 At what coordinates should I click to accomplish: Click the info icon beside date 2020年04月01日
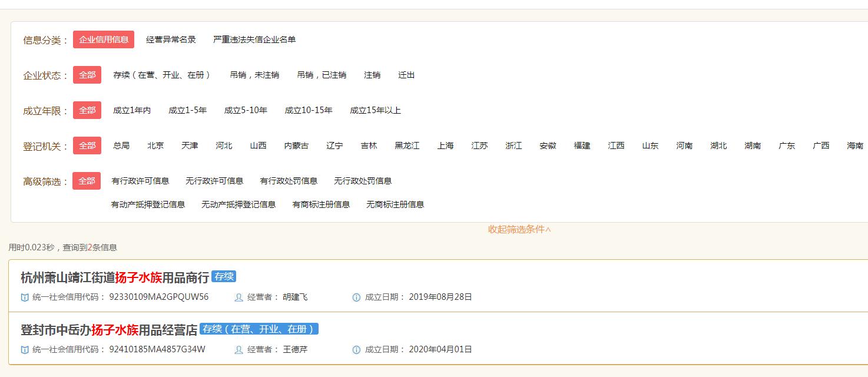pyautogui.click(x=356, y=349)
